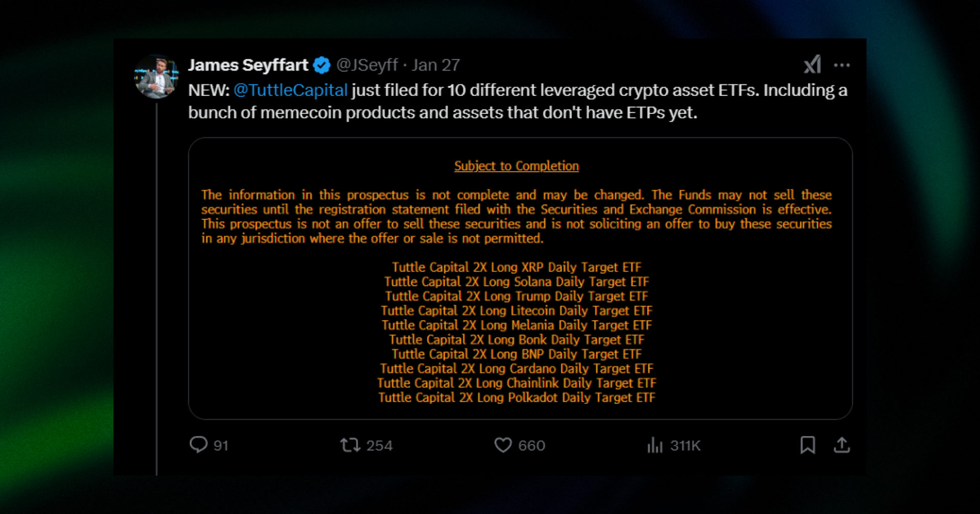This screenshot has height=514, width=980.
Task: Bookmark this post
Action: click(x=808, y=445)
